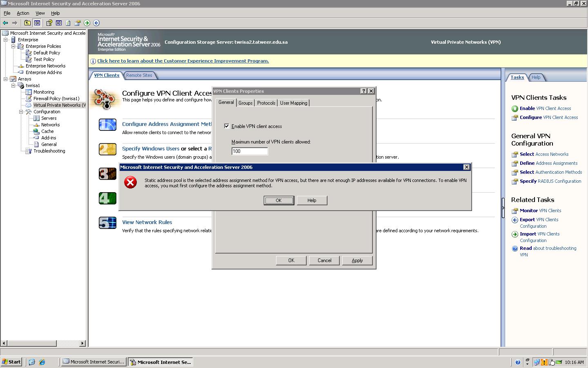Image resolution: width=588 pixels, height=368 pixels.
Task: Open the File menu
Action: pyautogui.click(x=7, y=13)
